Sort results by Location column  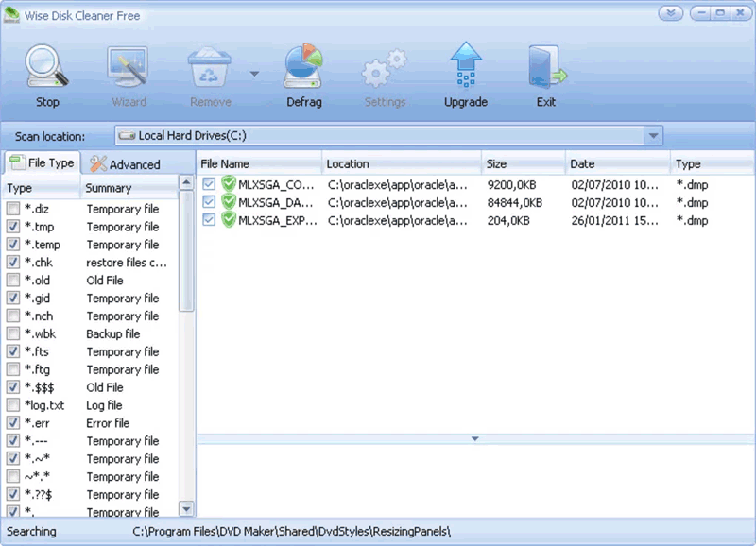(x=402, y=163)
